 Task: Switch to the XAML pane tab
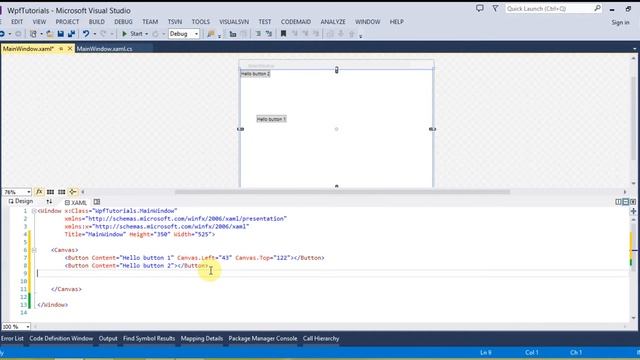point(76,202)
